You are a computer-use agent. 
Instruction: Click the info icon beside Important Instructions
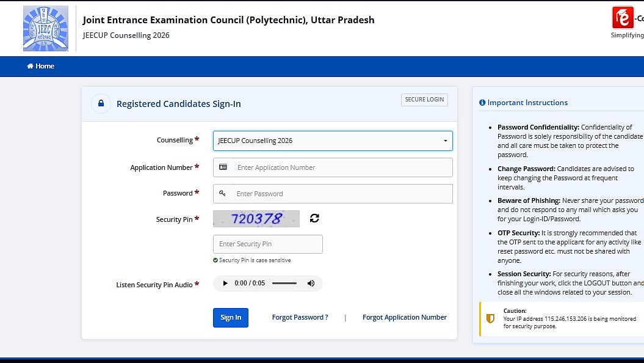pyautogui.click(x=482, y=103)
